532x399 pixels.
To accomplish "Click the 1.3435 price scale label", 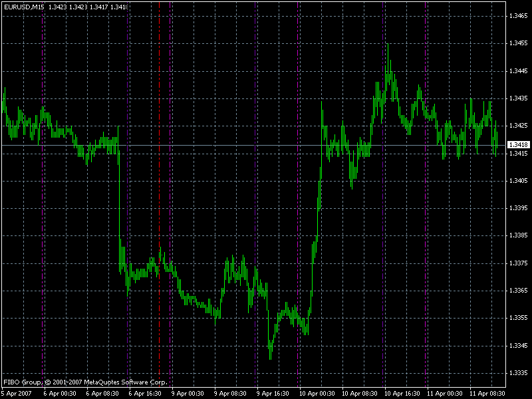I will point(519,98).
